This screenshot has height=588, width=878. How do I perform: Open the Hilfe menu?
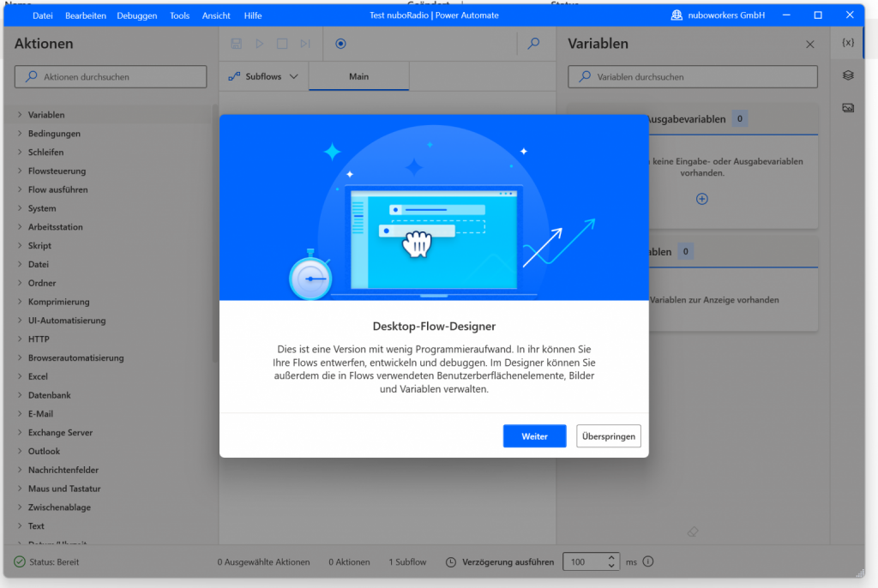pyautogui.click(x=253, y=15)
